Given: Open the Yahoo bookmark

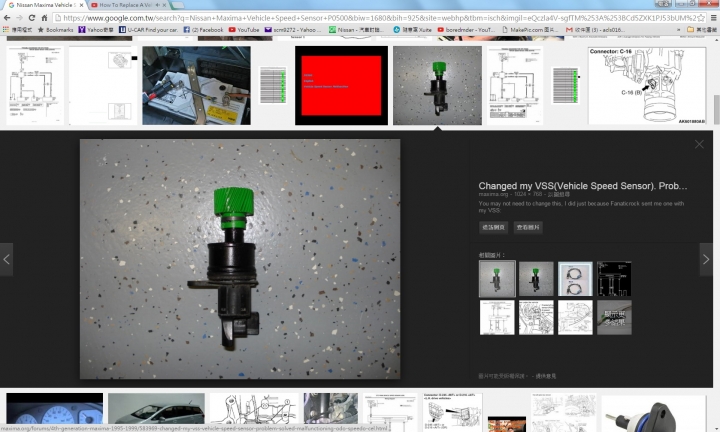Looking at the screenshot, I should pos(96,30).
